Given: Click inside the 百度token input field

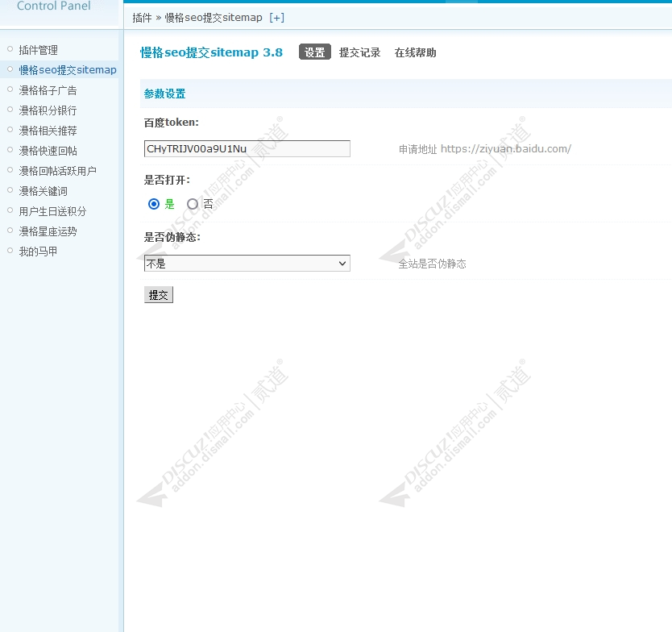Looking at the screenshot, I should coord(246,148).
